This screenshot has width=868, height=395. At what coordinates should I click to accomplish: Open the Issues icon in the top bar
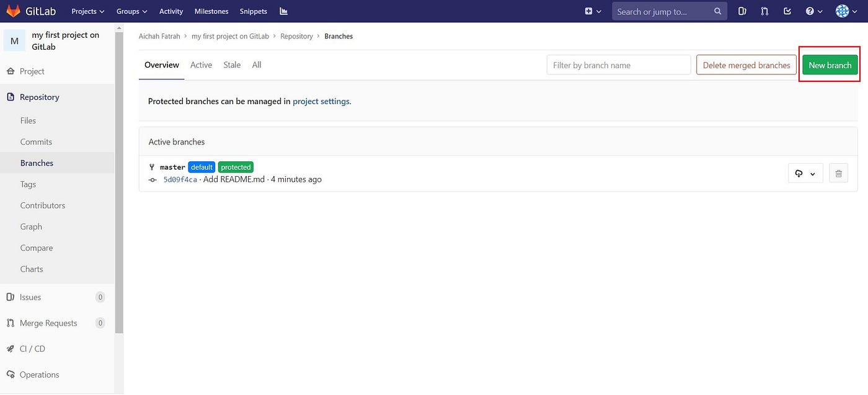(x=743, y=11)
